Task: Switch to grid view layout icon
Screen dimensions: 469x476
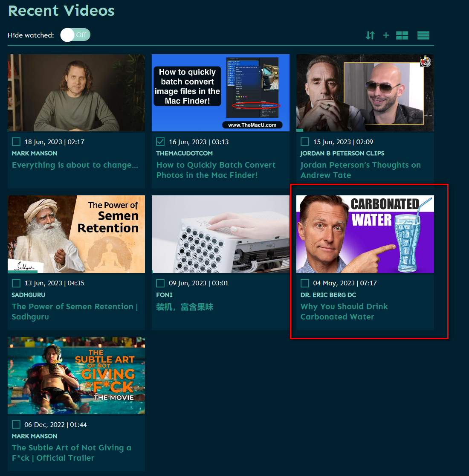Action: (402, 35)
